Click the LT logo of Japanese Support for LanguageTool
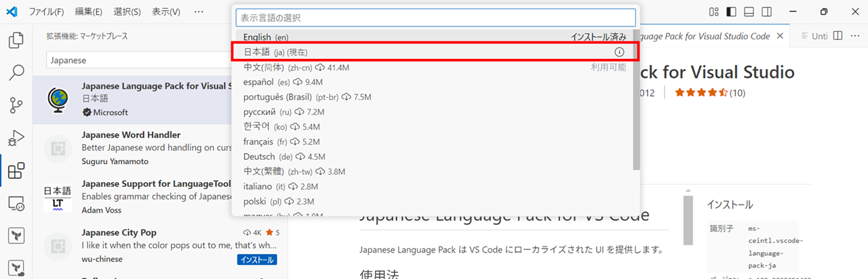Image resolution: width=868 pixels, height=279 pixels. click(58, 198)
